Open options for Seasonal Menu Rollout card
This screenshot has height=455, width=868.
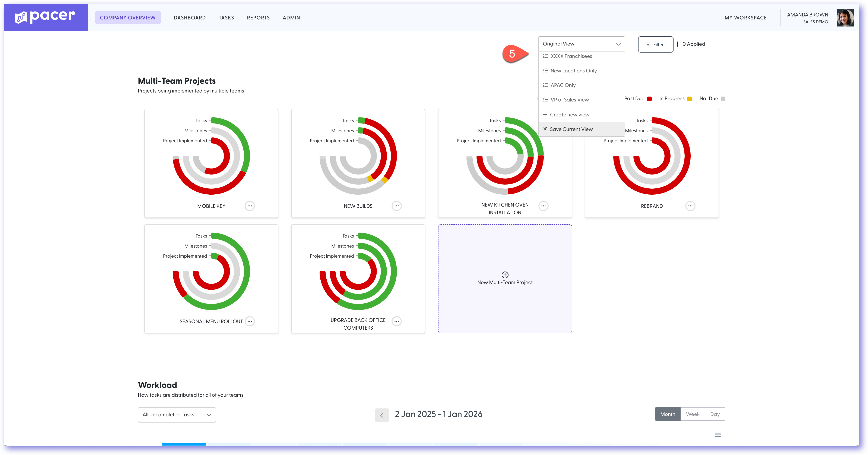click(x=250, y=321)
